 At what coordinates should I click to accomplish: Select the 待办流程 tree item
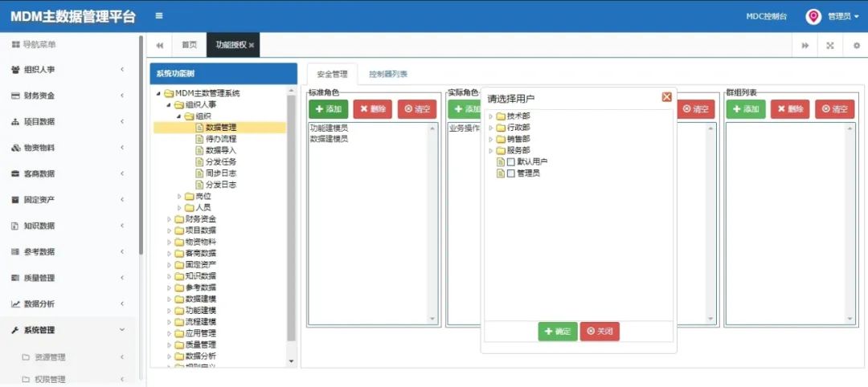[221, 139]
